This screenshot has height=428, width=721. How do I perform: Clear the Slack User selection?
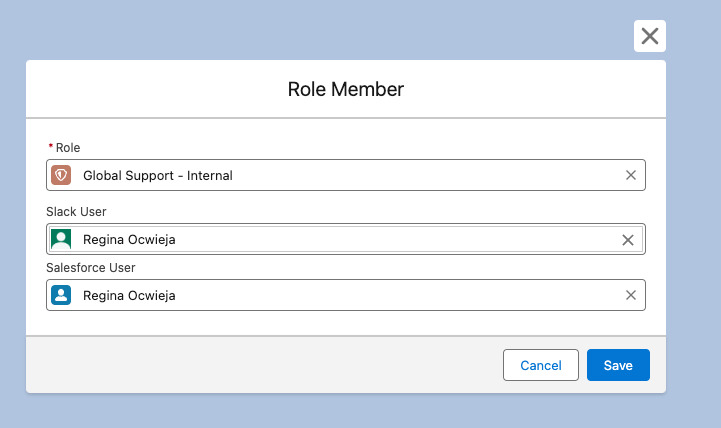tap(628, 240)
